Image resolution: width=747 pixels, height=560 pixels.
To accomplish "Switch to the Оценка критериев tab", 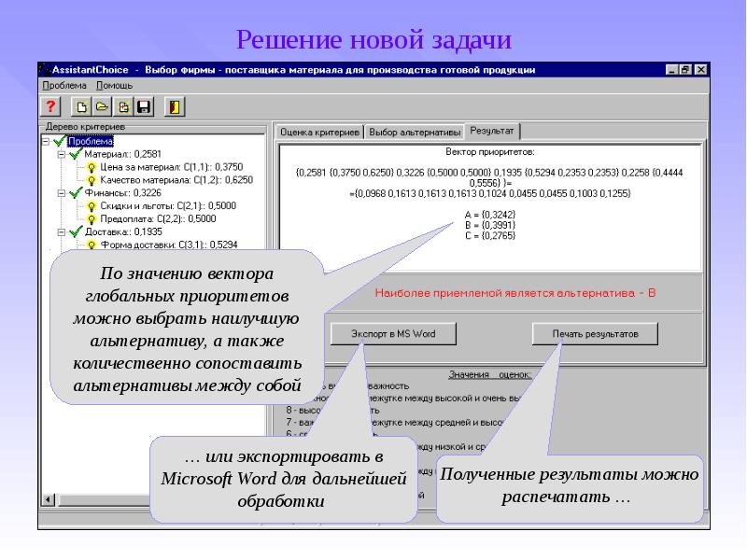I will coord(319,132).
